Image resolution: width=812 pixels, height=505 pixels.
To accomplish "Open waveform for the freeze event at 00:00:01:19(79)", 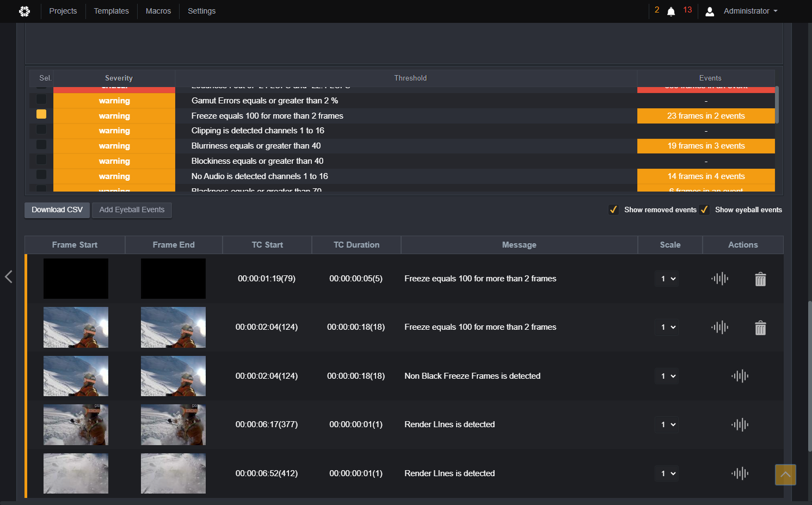I will pyautogui.click(x=719, y=279).
